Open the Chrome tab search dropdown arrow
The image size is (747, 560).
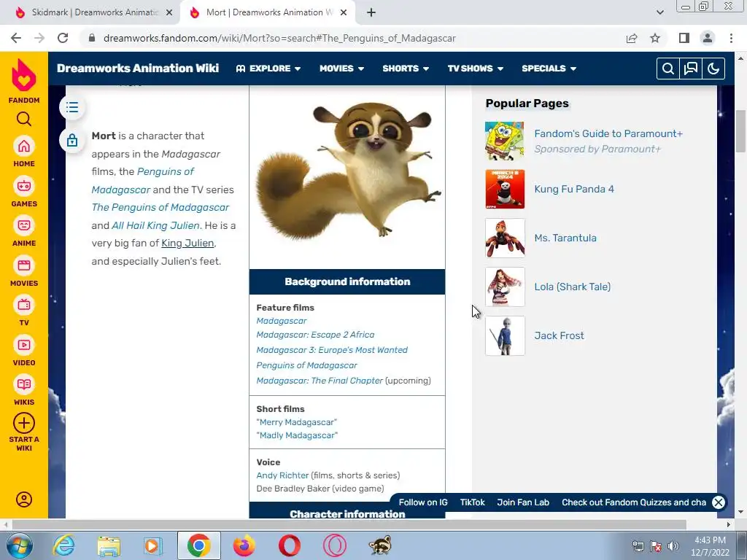(x=659, y=13)
